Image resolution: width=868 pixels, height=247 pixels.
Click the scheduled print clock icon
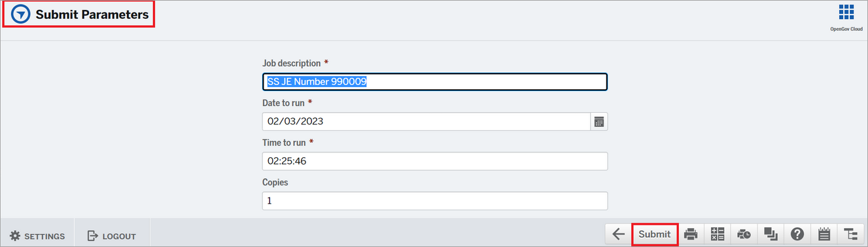[744, 235]
